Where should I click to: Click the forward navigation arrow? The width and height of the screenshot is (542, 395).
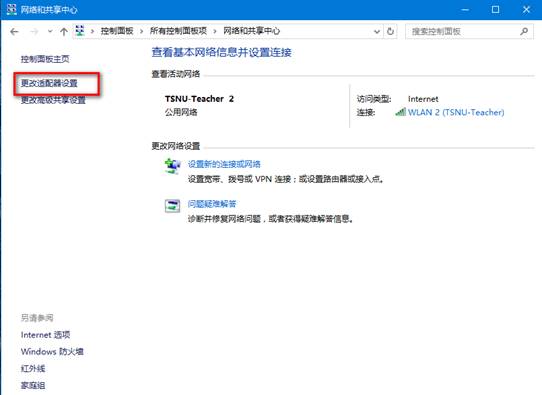[x=34, y=32]
